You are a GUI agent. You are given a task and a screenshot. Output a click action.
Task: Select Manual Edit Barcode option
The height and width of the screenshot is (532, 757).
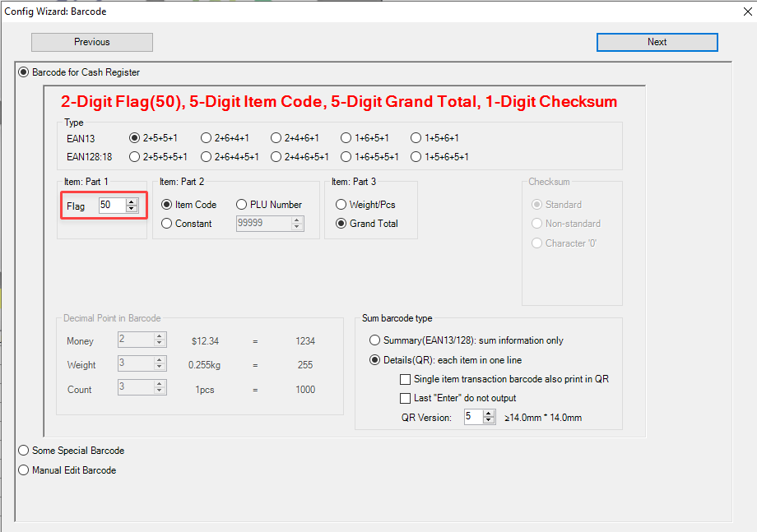point(23,470)
